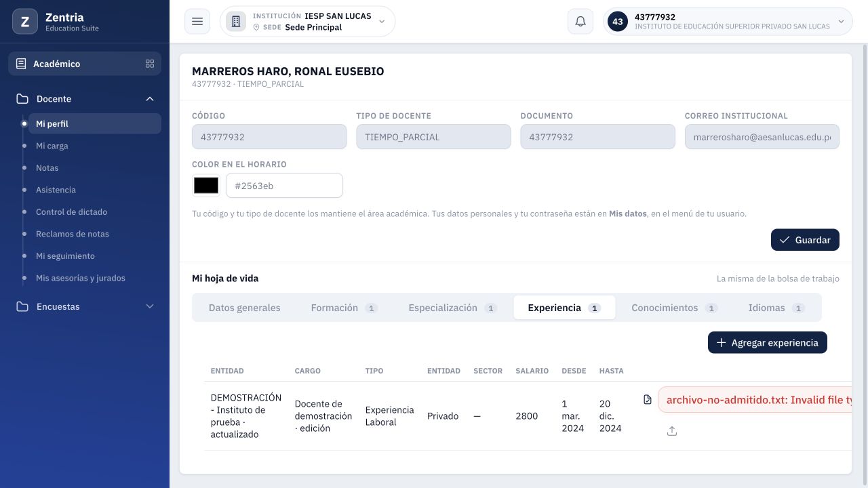
Task: Click the CARGO column header
Action: pyautogui.click(x=308, y=371)
